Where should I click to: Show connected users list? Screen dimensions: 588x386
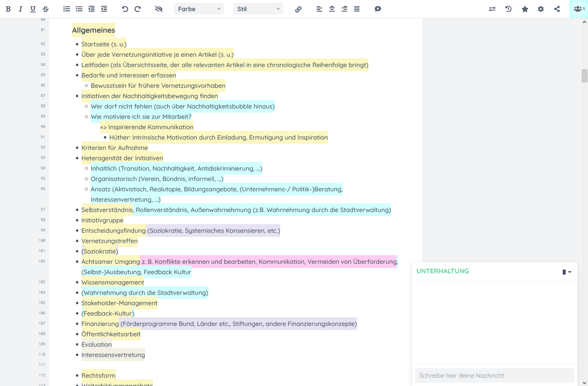[x=578, y=9]
